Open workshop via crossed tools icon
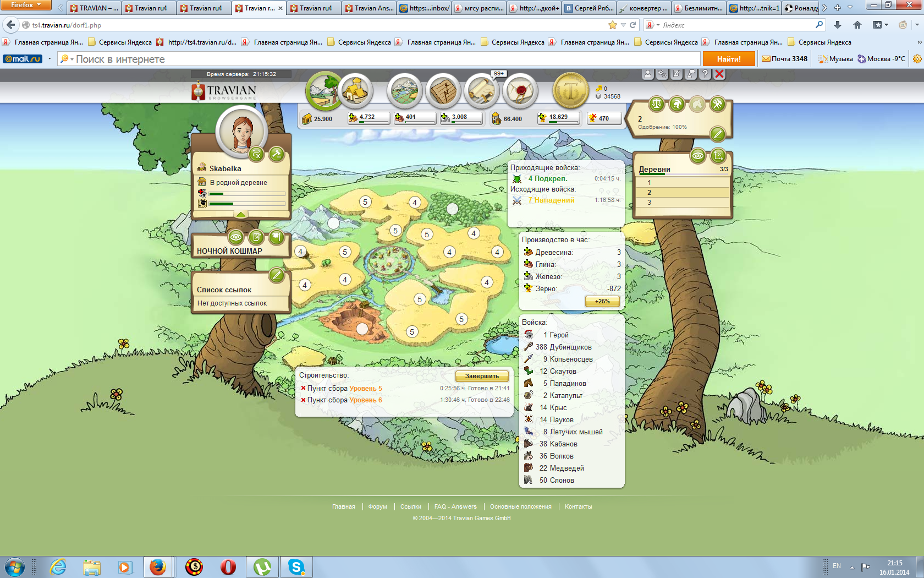 click(x=718, y=103)
